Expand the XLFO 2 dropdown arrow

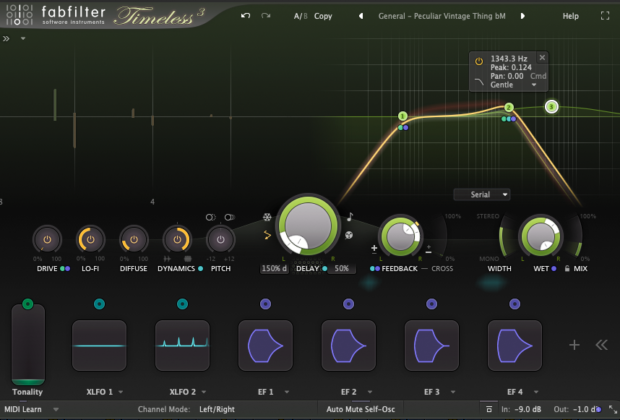204,392
